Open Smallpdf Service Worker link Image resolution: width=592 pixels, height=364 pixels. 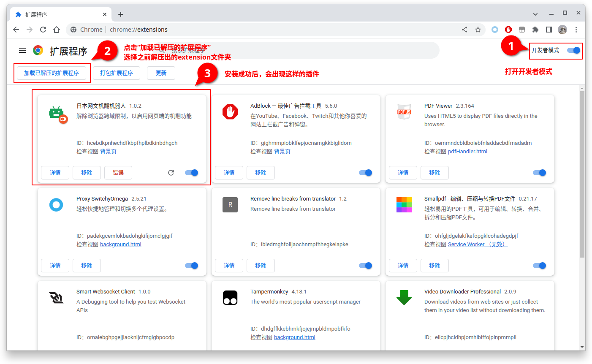tap(478, 244)
